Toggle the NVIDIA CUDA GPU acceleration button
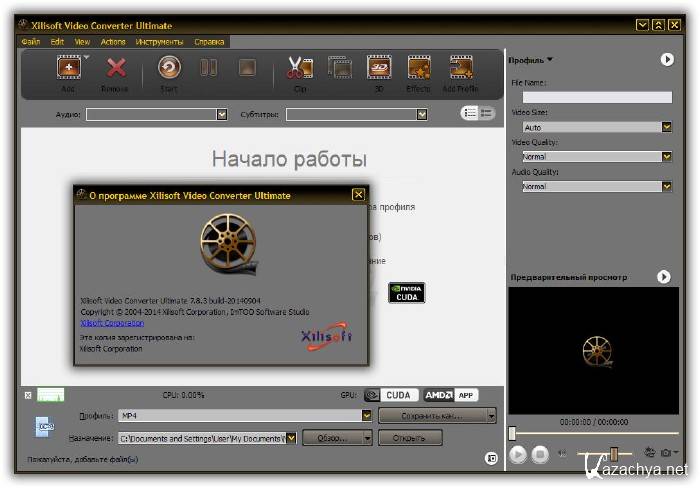The height and width of the screenshot is (488, 700). tap(391, 395)
